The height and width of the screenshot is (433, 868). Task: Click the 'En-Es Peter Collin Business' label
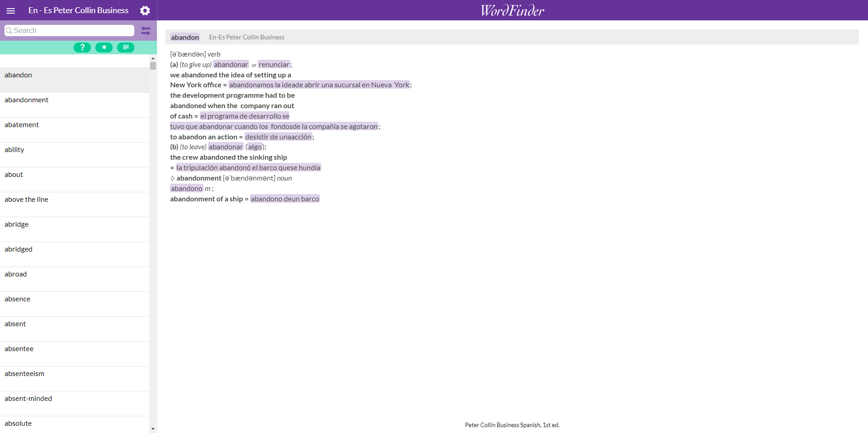246,37
